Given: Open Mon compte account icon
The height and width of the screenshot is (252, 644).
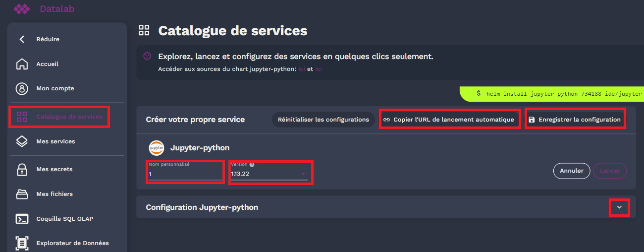Looking at the screenshot, I should [22, 88].
